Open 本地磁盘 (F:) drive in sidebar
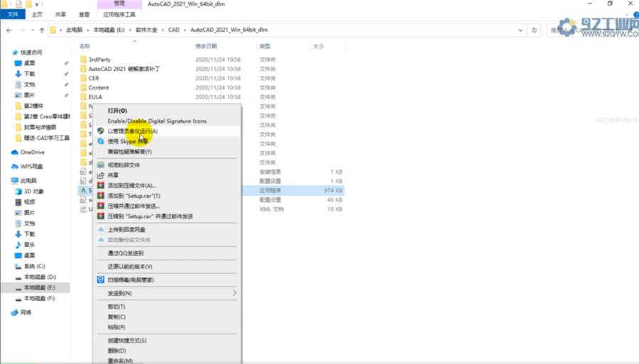 click(39, 299)
